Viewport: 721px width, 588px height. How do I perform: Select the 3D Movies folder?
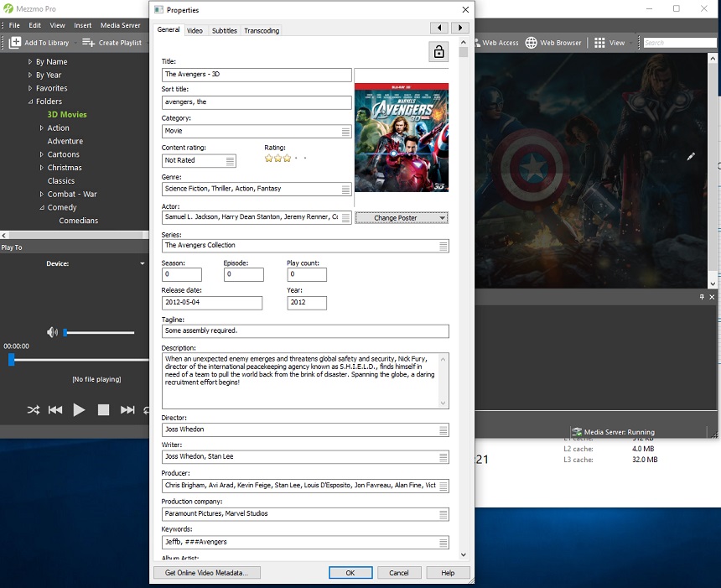67,115
